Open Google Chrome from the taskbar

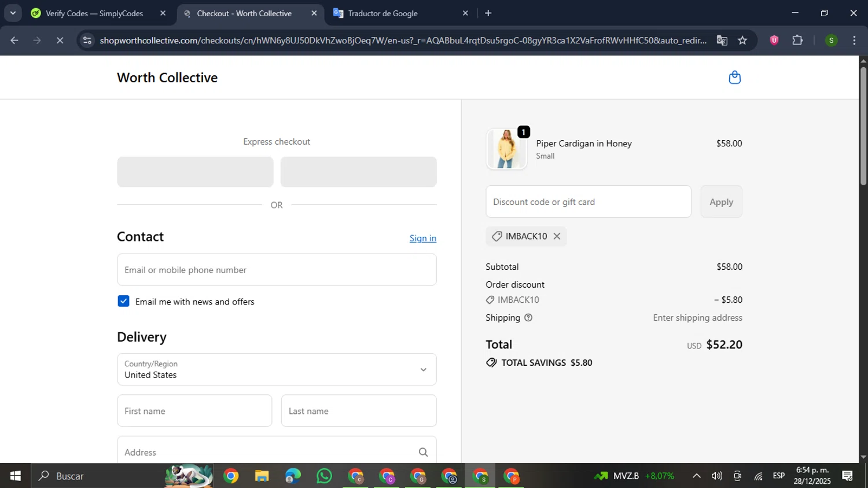pos(231,476)
